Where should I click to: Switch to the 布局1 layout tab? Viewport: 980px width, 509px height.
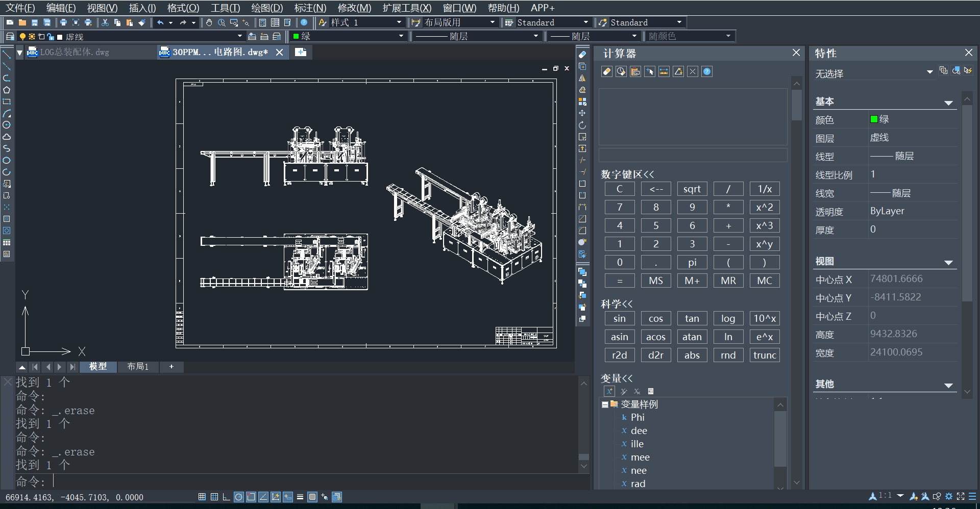pyautogui.click(x=138, y=367)
